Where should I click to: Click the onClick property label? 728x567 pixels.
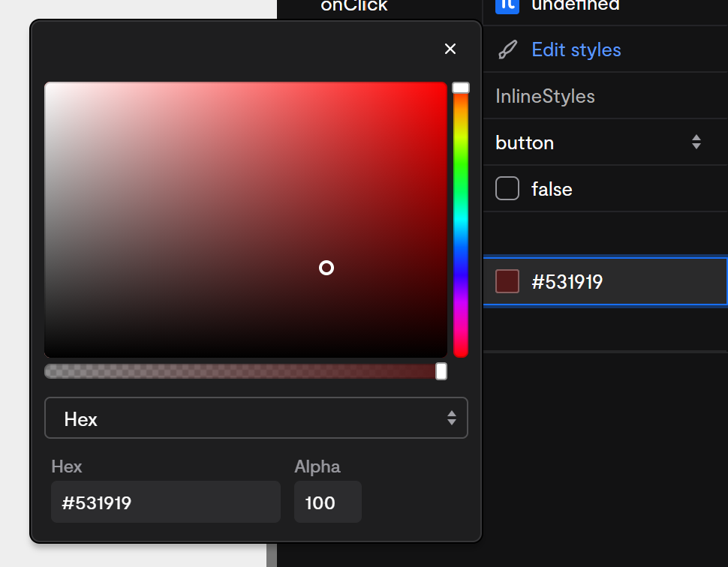point(354,5)
